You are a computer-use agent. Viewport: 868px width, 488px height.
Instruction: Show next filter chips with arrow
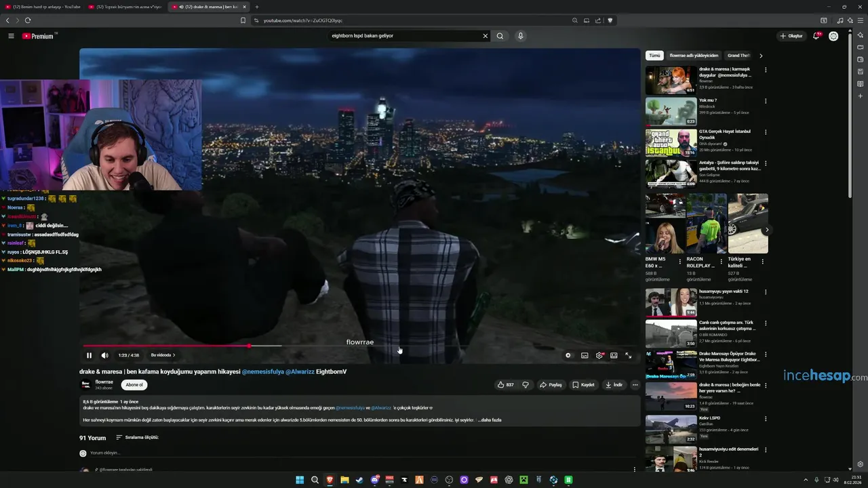pyautogui.click(x=761, y=56)
